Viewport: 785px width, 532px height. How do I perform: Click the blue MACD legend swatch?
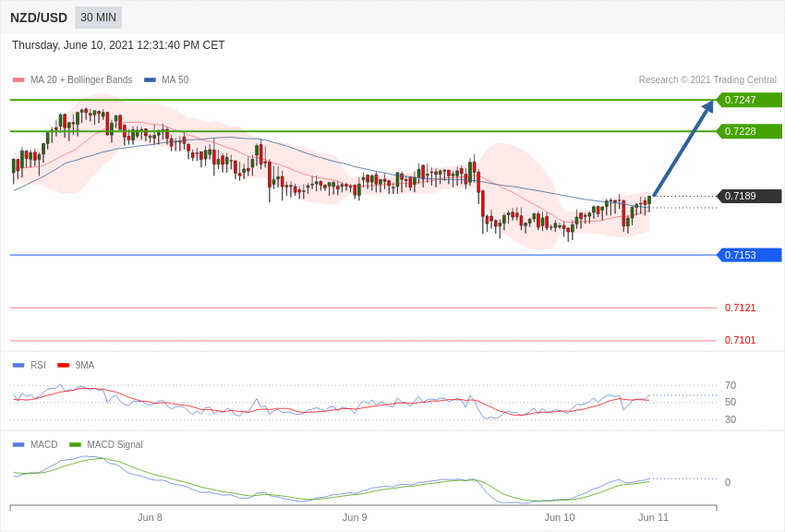point(18,444)
